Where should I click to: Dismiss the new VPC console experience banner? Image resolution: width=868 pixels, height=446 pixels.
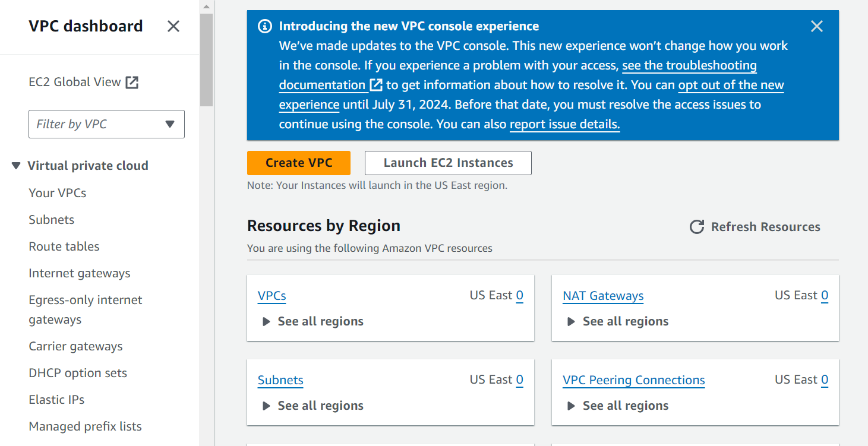tap(817, 26)
